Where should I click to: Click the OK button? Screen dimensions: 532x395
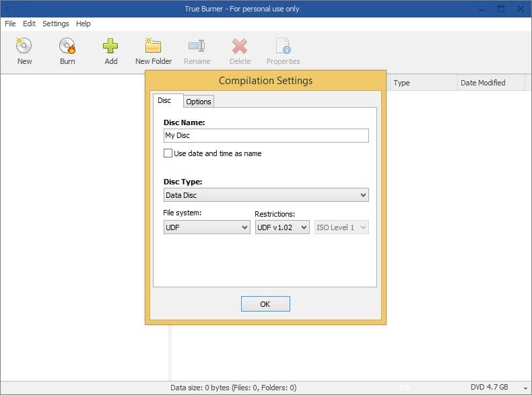click(265, 303)
